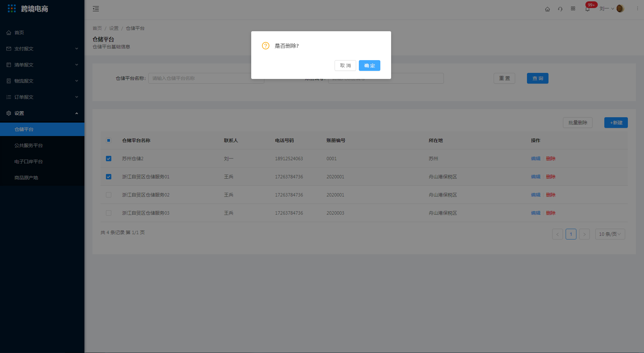644x353 pixels.
Task: Click the 联系人 cell 刘一 in the table
Action: (229, 159)
